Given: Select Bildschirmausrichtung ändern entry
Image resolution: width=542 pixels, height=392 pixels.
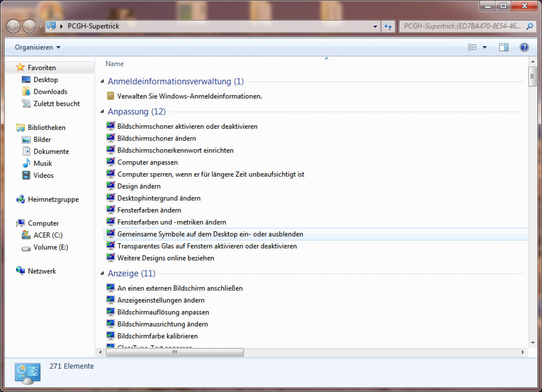Looking at the screenshot, I should pos(163,324).
